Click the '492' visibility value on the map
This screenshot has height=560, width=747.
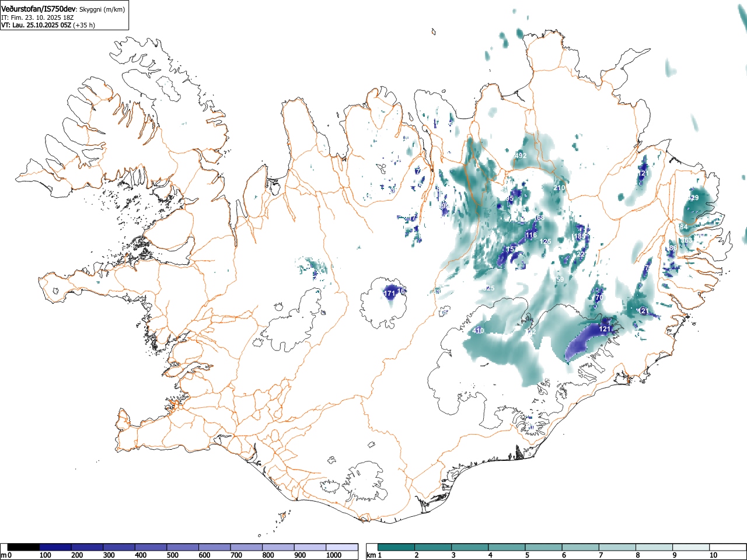(x=521, y=156)
